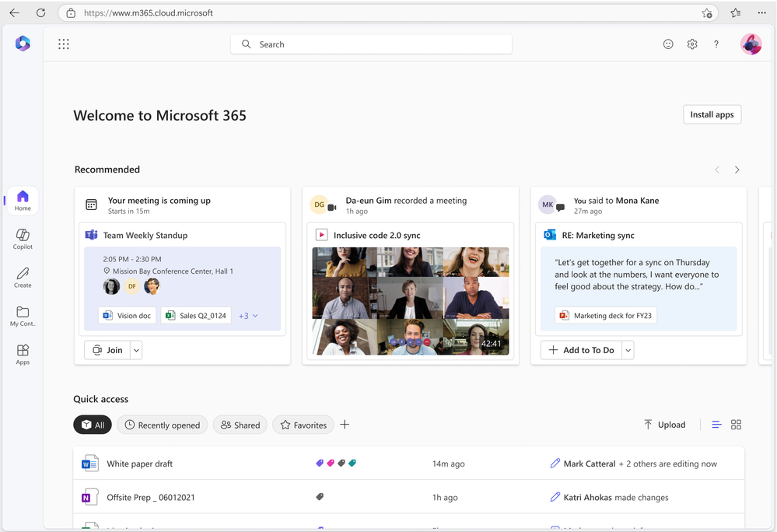Viewport: 777px width, 532px height.
Task: Select the All filter
Action: pyautogui.click(x=93, y=425)
